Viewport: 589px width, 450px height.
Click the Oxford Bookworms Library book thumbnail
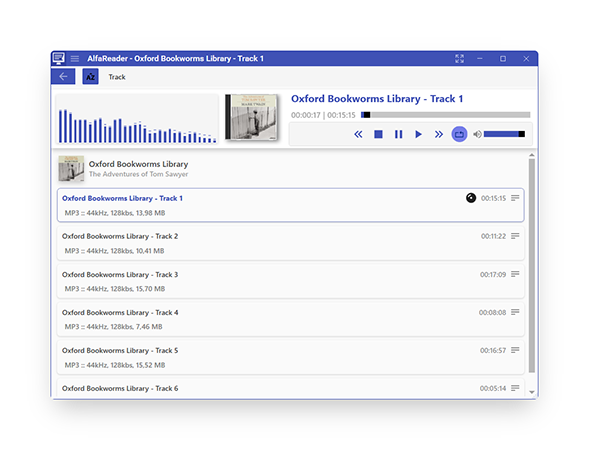click(x=71, y=169)
